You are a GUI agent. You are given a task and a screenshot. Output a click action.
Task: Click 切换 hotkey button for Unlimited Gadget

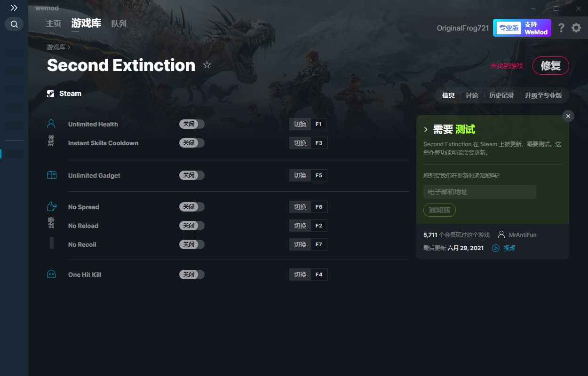tap(300, 175)
